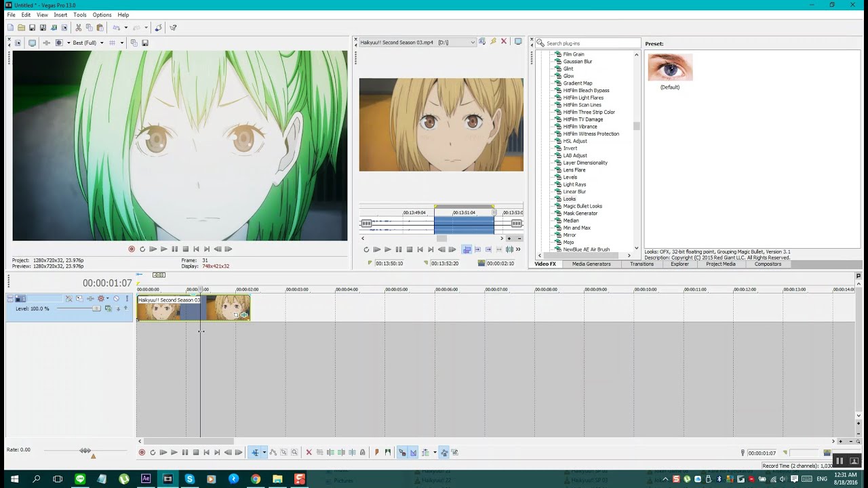Click the Lock event padlock icon

point(362,452)
